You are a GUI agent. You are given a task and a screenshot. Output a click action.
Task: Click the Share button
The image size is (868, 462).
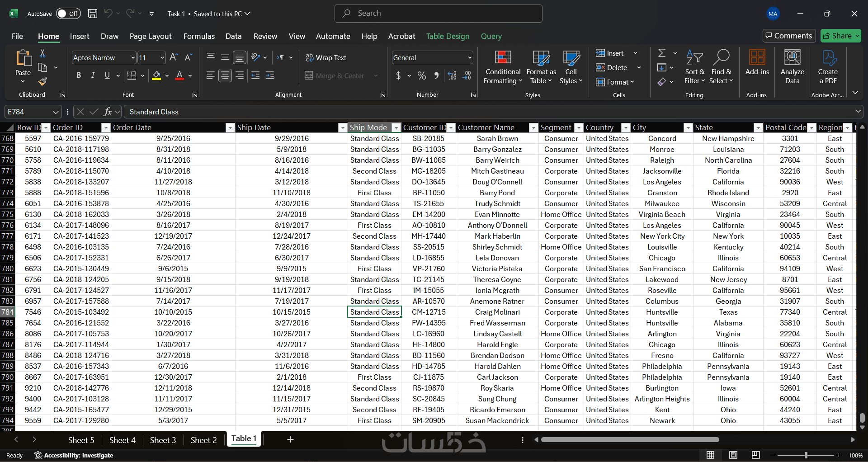coord(840,36)
